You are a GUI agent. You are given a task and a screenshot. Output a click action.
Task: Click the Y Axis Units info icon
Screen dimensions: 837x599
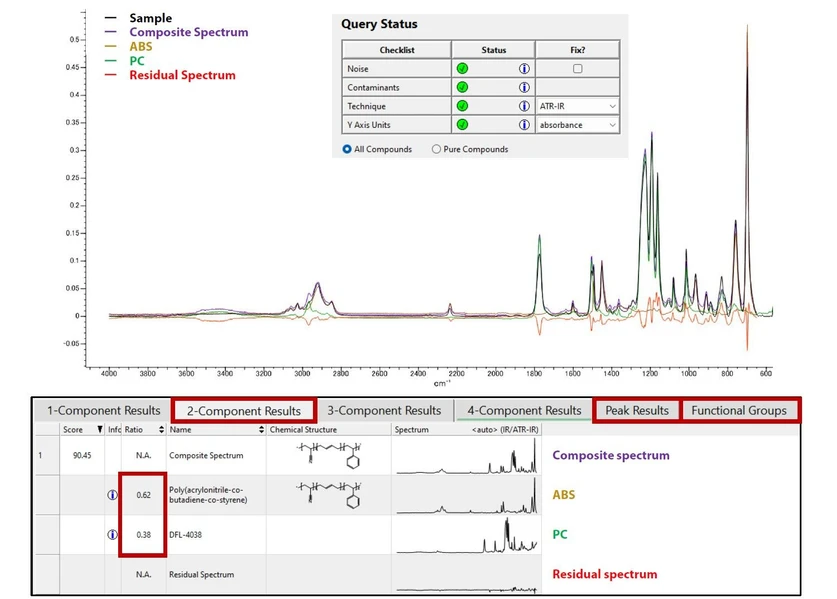(523, 125)
